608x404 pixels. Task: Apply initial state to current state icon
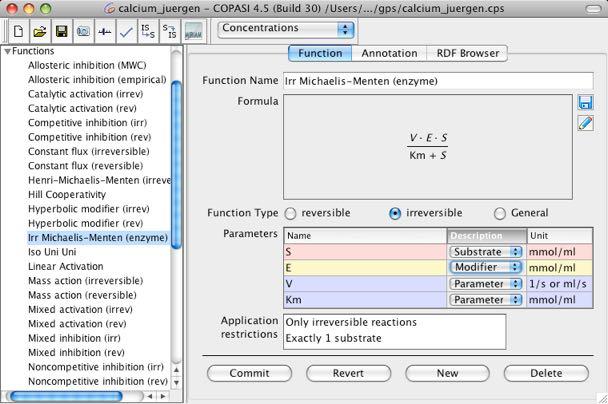click(x=148, y=31)
